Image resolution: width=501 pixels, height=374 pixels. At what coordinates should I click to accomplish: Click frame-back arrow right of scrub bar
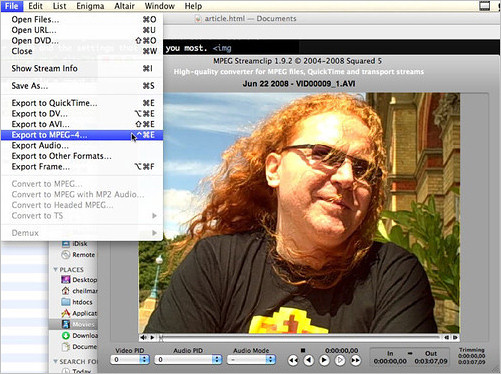point(446,337)
